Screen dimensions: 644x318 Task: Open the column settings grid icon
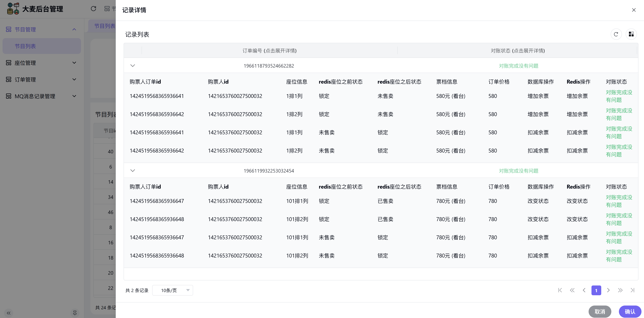[631, 34]
